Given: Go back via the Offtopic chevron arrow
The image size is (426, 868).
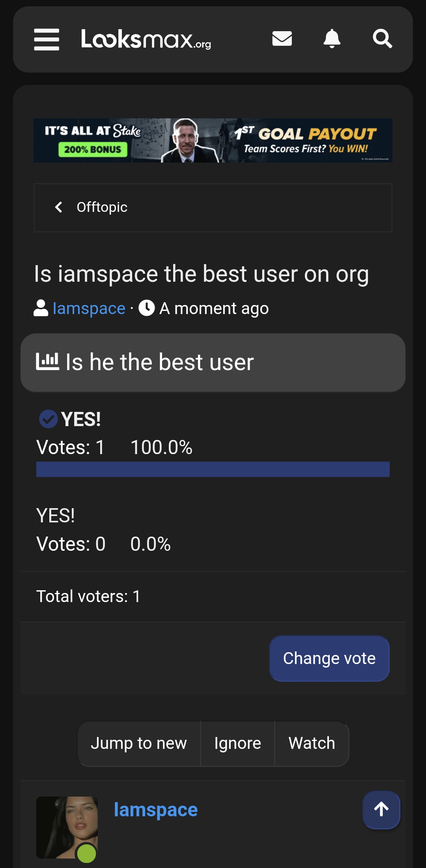Looking at the screenshot, I should [x=59, y=207].
